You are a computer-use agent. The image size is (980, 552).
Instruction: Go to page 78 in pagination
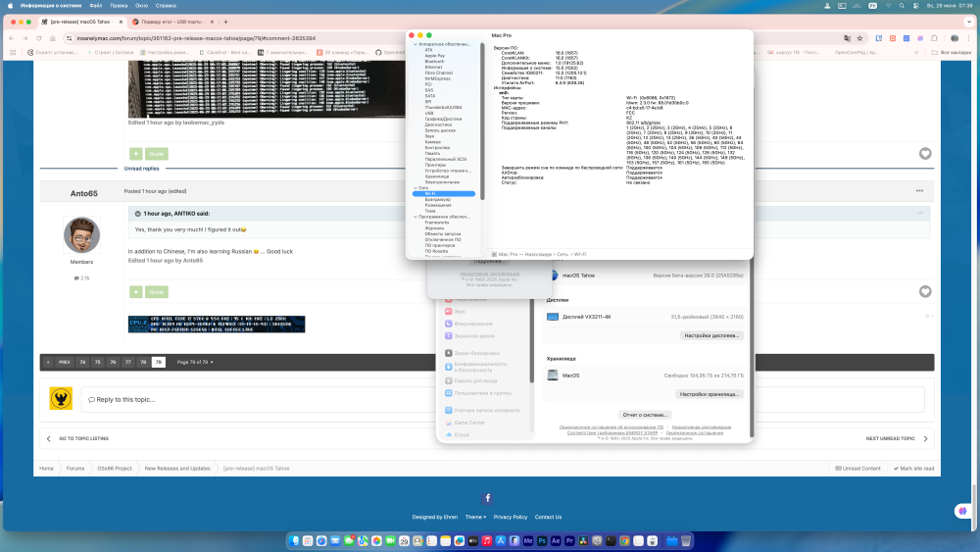click(143, 362)
